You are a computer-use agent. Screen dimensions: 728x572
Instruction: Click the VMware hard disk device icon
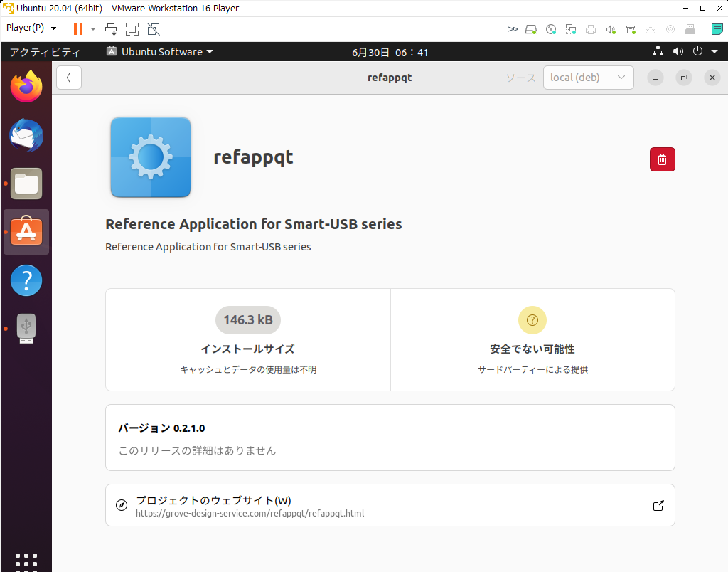(x=531, y=30)
